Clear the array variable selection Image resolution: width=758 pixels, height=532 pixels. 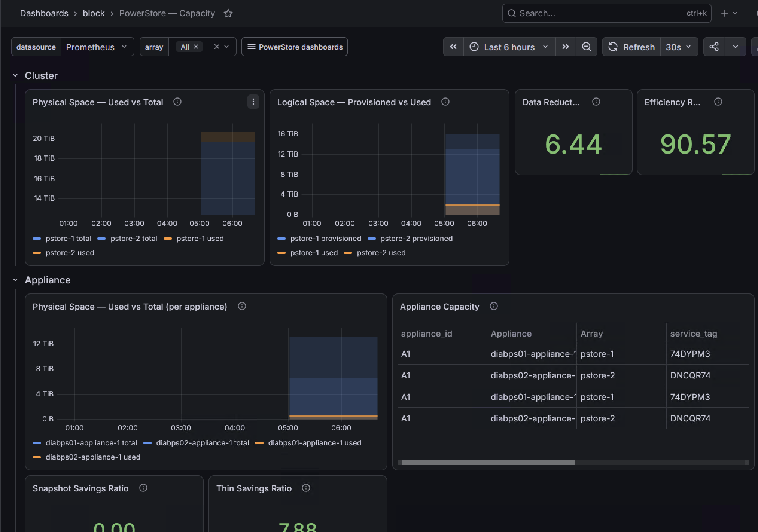pos(217,47)
